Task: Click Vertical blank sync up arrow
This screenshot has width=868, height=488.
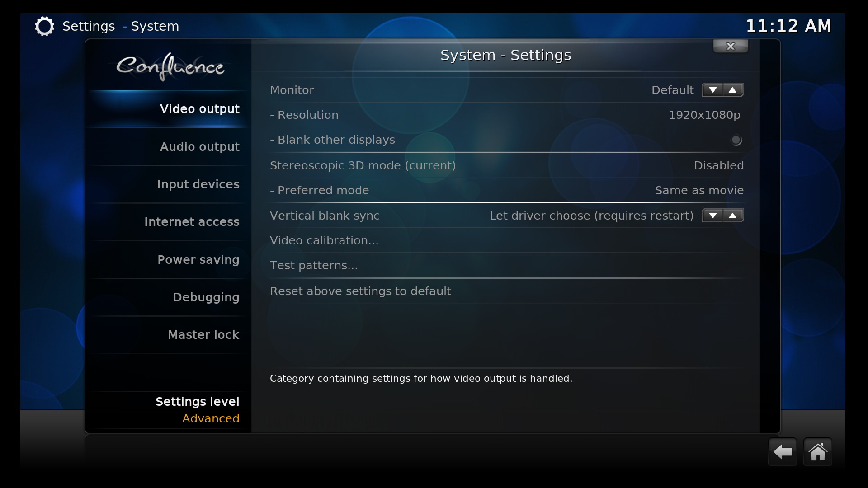Action: [x=733, y=216]
